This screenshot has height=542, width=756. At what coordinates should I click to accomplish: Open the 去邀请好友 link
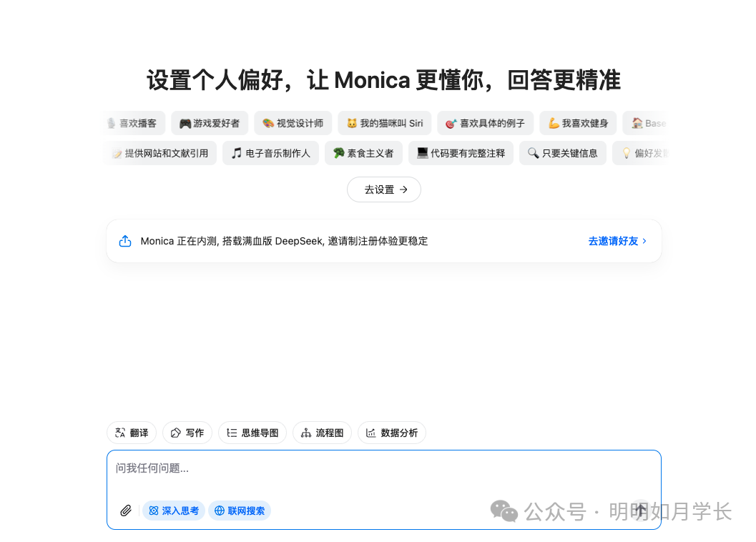tap(617, 241)
